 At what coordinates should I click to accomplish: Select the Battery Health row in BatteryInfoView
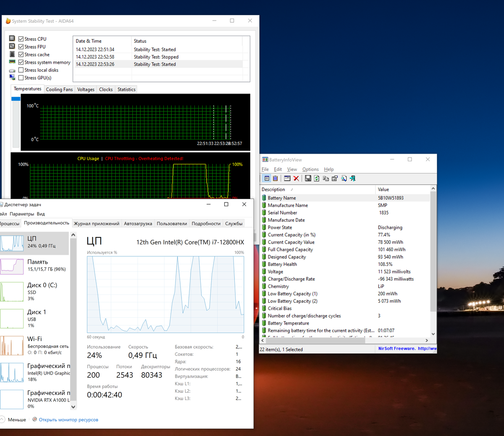(345, 264)
